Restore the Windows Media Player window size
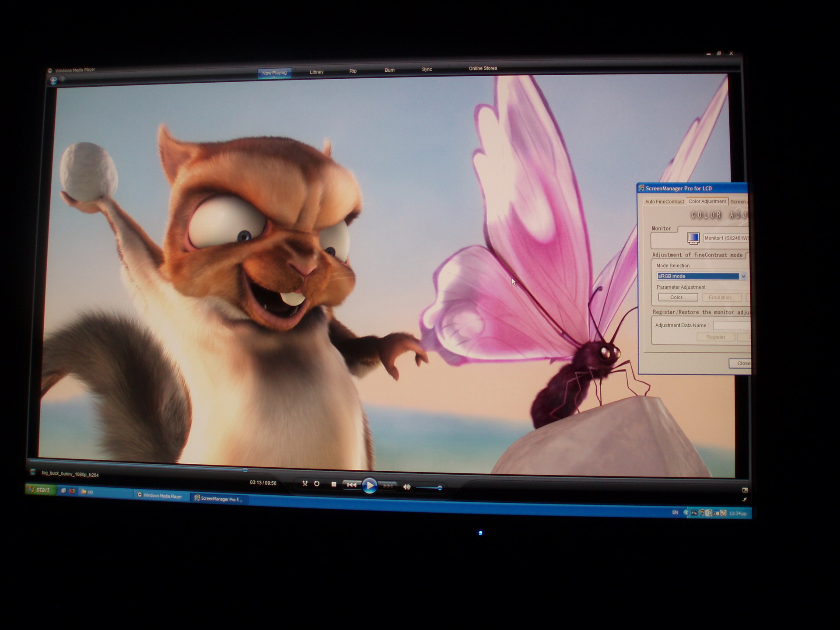Viewport: 840px width, 630px height. click(x=719, y=53)
